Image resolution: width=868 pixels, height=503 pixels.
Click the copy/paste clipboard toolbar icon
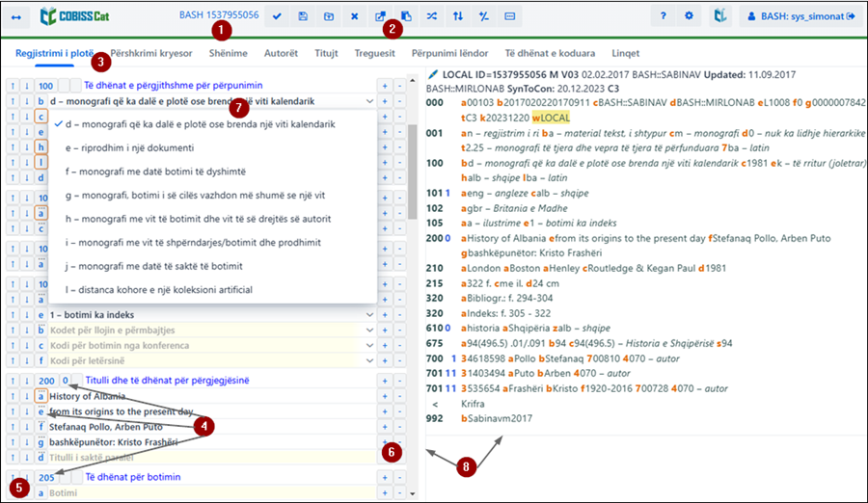click(x=406, y=16)
